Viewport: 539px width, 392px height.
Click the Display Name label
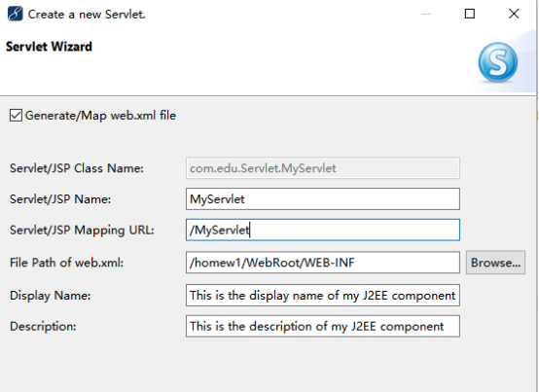51,296
